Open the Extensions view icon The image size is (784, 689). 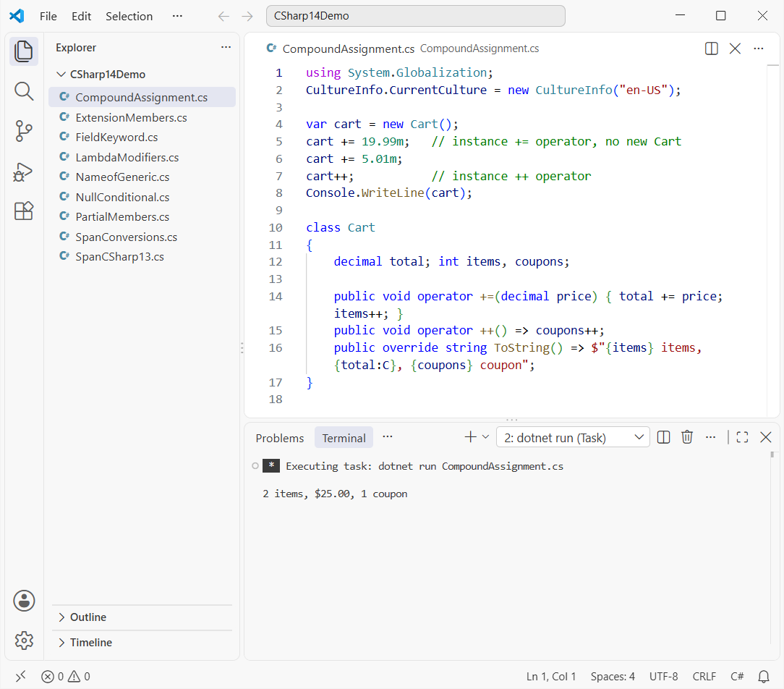[23, 211]
